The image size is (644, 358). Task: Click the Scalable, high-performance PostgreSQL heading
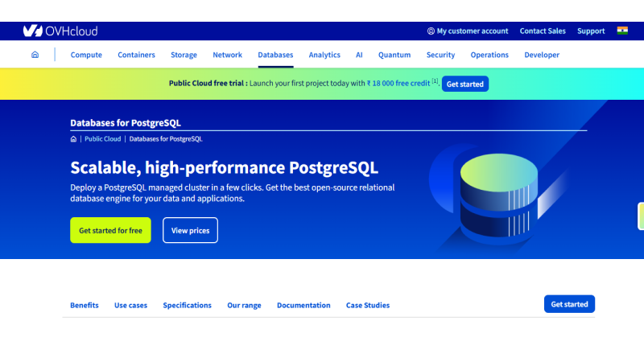click(225, 167)
